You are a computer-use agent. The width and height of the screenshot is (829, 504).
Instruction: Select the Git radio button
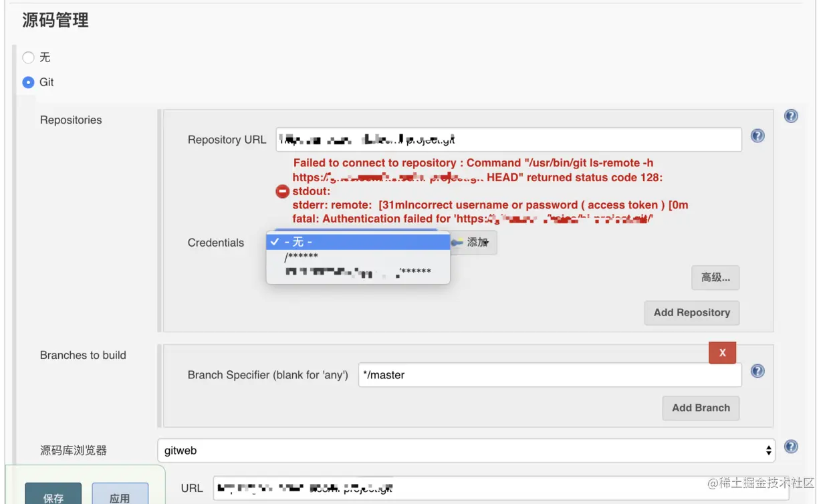tap(28, 82)
